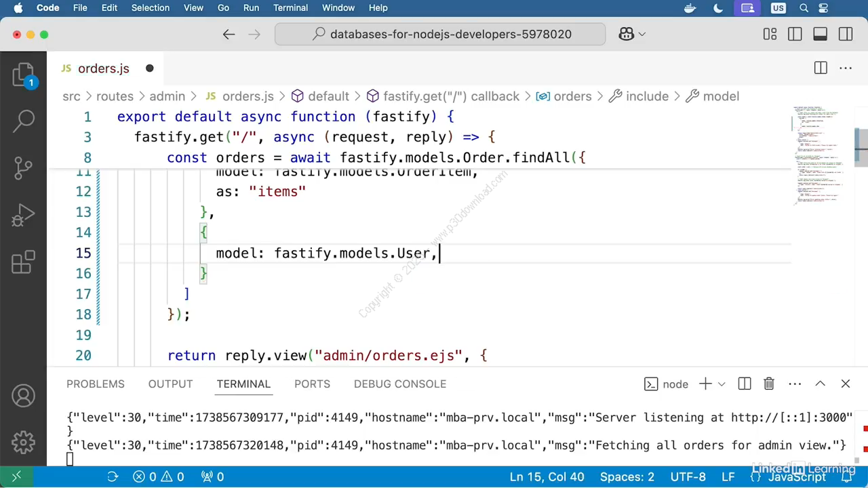
Task: Toggle the primary side bar
Action: point(795,35)
